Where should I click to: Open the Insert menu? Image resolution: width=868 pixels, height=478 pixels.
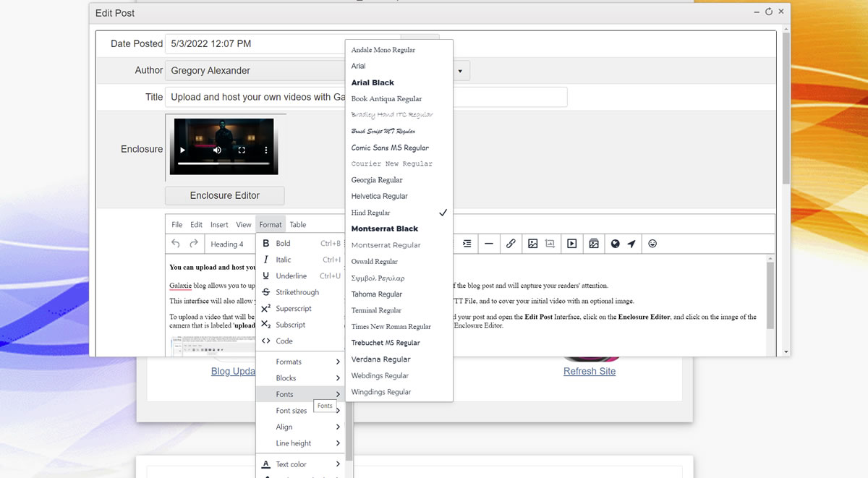(219, 225)
